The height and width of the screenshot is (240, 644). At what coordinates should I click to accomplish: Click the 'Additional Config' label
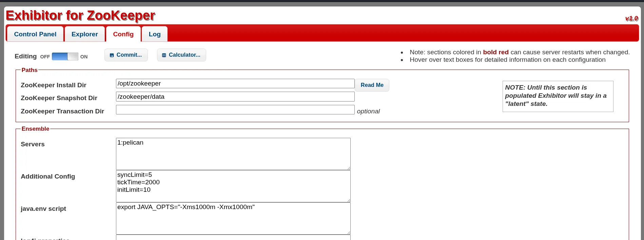(x=48, y=177)
